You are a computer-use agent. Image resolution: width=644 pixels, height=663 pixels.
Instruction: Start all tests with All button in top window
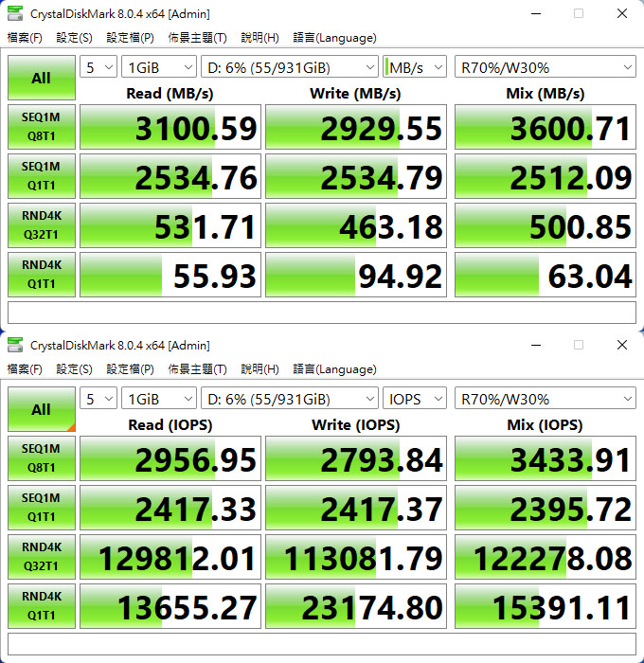tap(42, 78)
